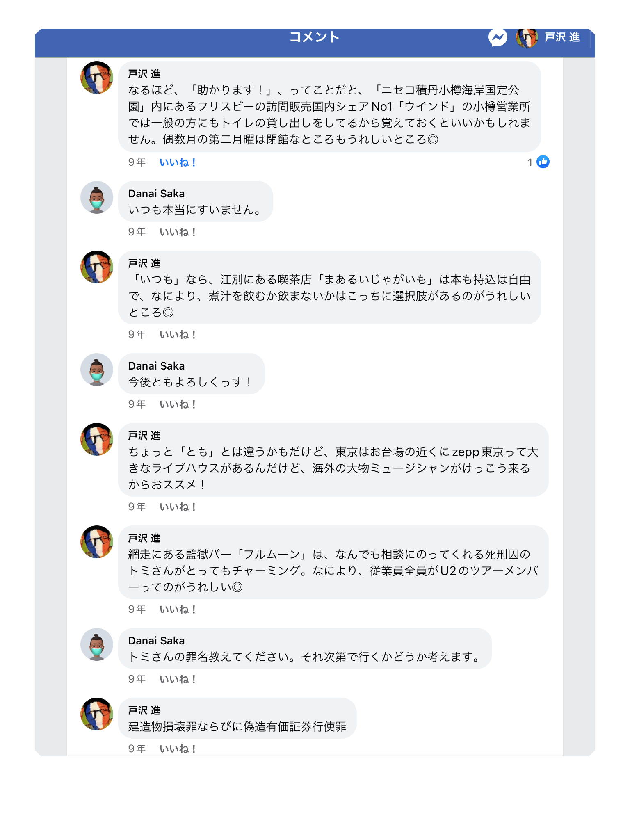Click 戸沢 進's avatar beside the zepp東京 comment
The image size is (630, 840).
[x=97, y=439]
